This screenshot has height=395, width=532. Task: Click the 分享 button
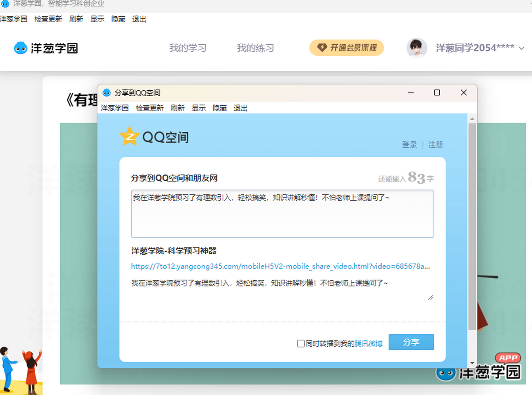[x=411, y=342]
